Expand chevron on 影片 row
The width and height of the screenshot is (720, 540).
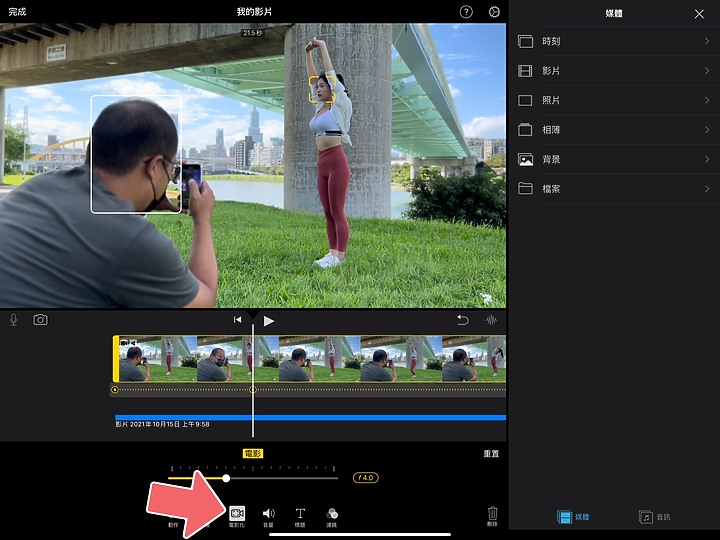pyautogui.click(x=707, y=71)
